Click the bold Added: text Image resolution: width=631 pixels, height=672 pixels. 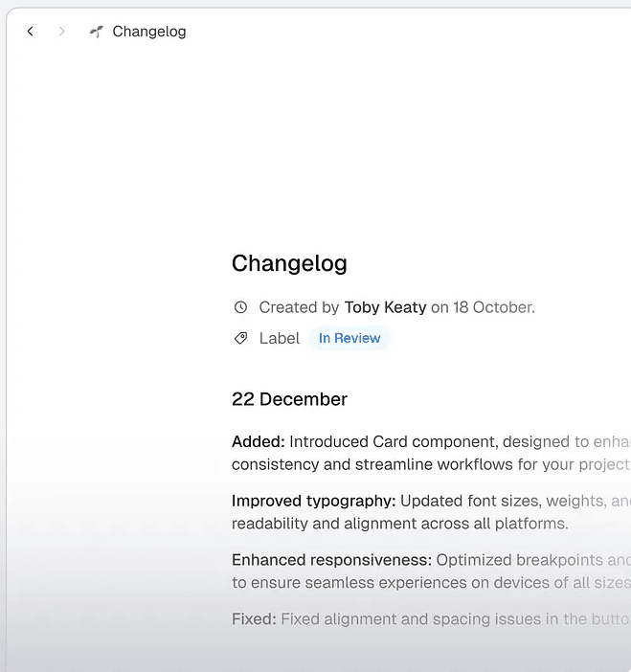pyautogui.click(x=259, y=442)
